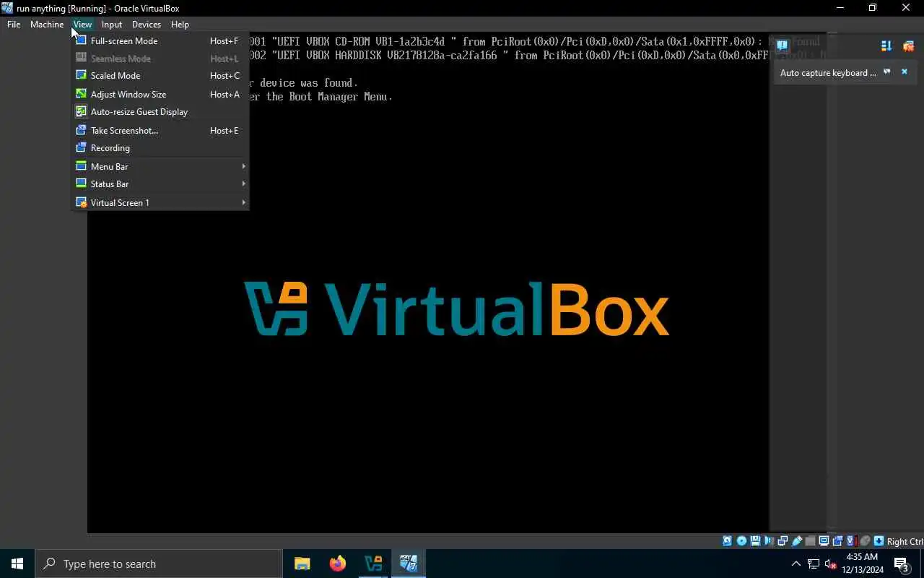The height and width of the screenshot is (578, 924).
Task: Click the muted volume tray icon
Action: 831,564
